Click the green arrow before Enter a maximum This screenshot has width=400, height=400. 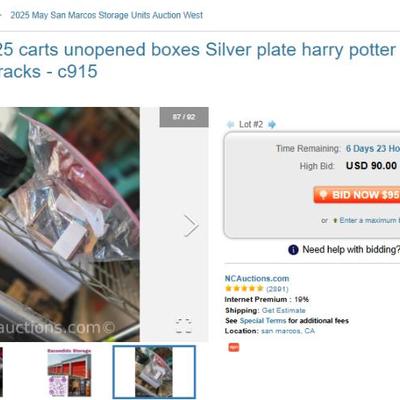335,220
